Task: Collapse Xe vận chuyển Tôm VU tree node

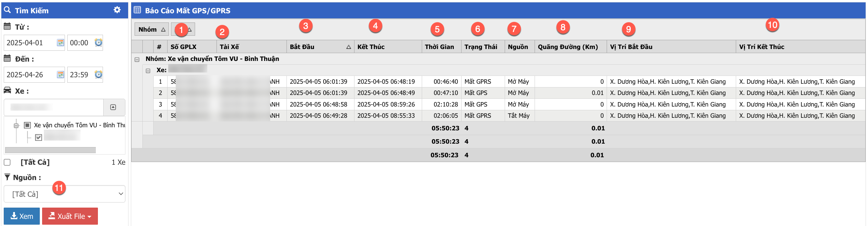Action: 16,125
